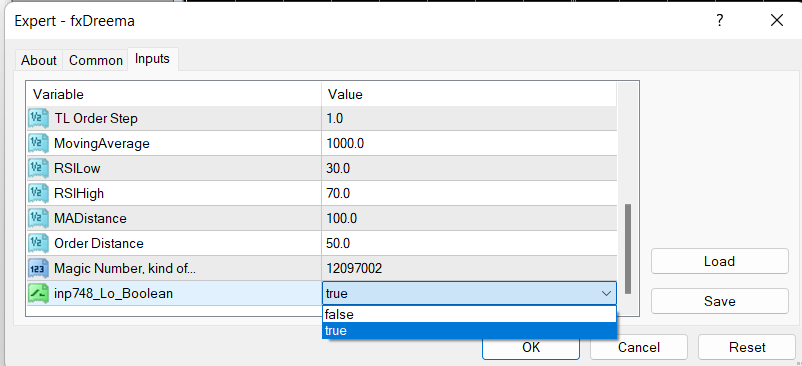Click the Value column header
This screenshot has width=802, height=366.
pos(469,95)
